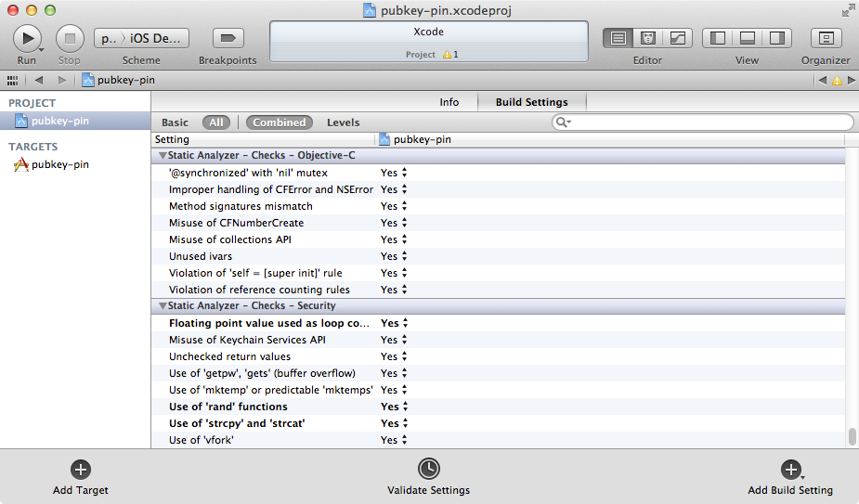Change value for Use of 'mktemp'

[394, 390]
